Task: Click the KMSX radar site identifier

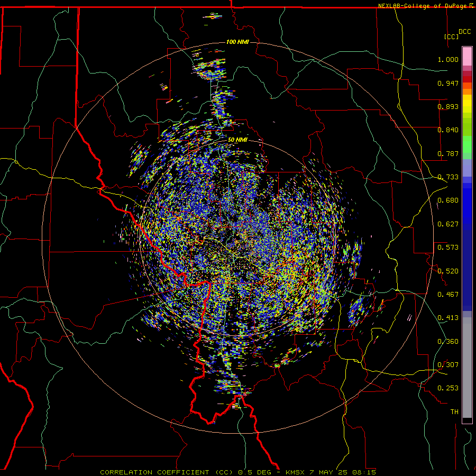Action: point(296,472)
